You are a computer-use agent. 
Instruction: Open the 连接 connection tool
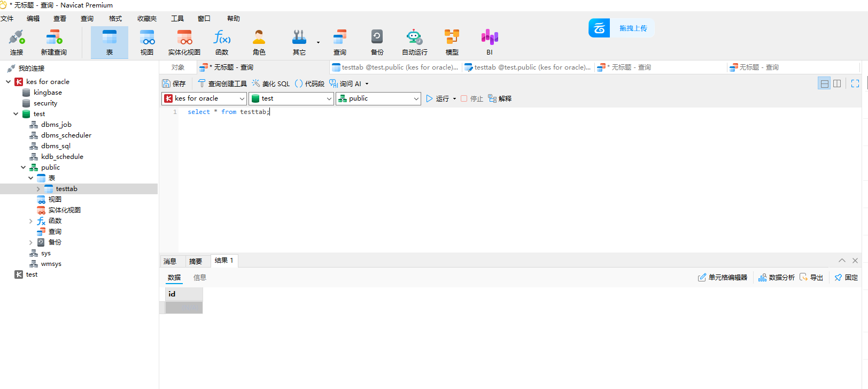(x=17, y=42)
